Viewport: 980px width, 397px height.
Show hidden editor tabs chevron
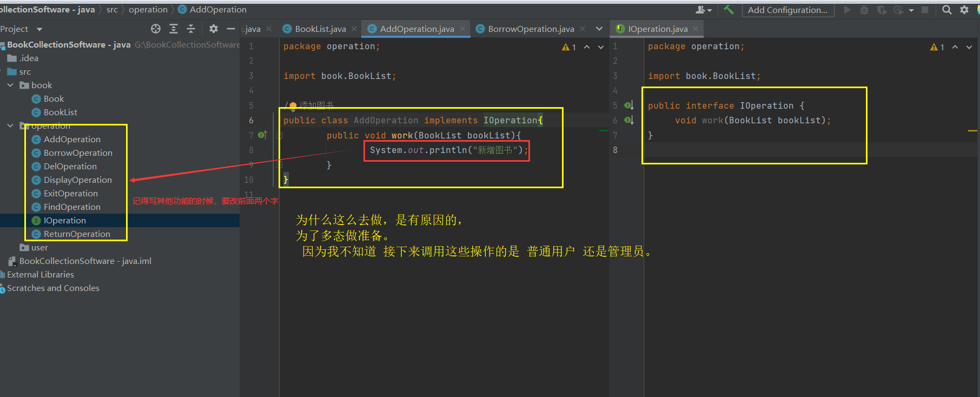pos(599,29)
